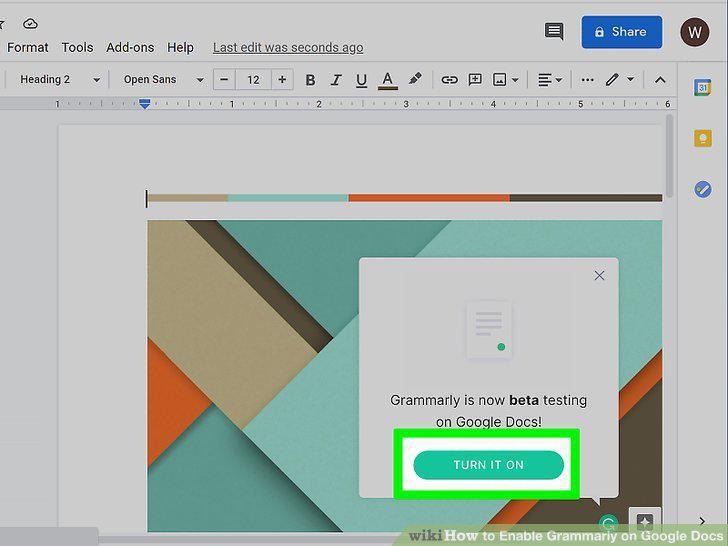The image size is (728, 546).
Task: Click the Explore star button
Action: [x=645, y=521]
